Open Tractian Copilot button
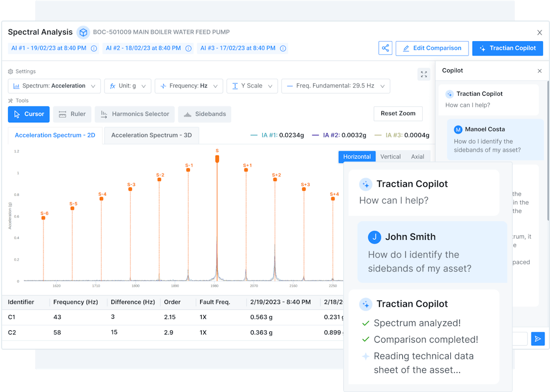 pyautogui.click(x=507, y=48)
